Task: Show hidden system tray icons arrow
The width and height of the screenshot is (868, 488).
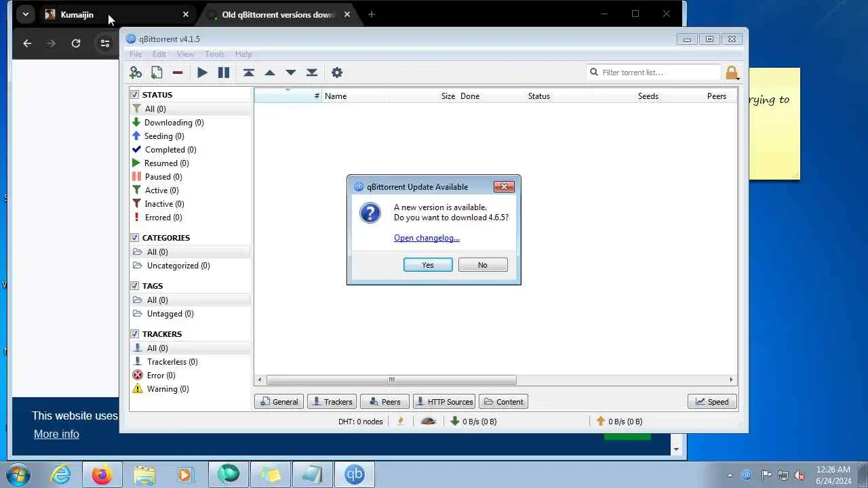Action: pyautogui.click(x=730, y=475)
